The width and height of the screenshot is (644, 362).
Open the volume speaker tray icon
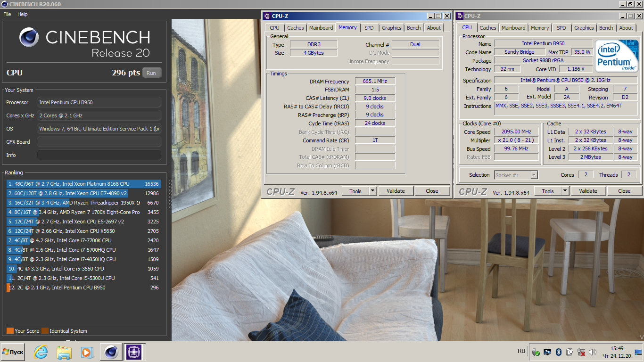coord(593,352)
